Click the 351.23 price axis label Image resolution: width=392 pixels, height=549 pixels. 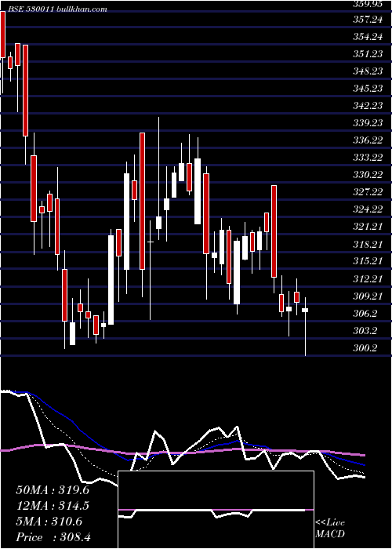coord(368,54)
